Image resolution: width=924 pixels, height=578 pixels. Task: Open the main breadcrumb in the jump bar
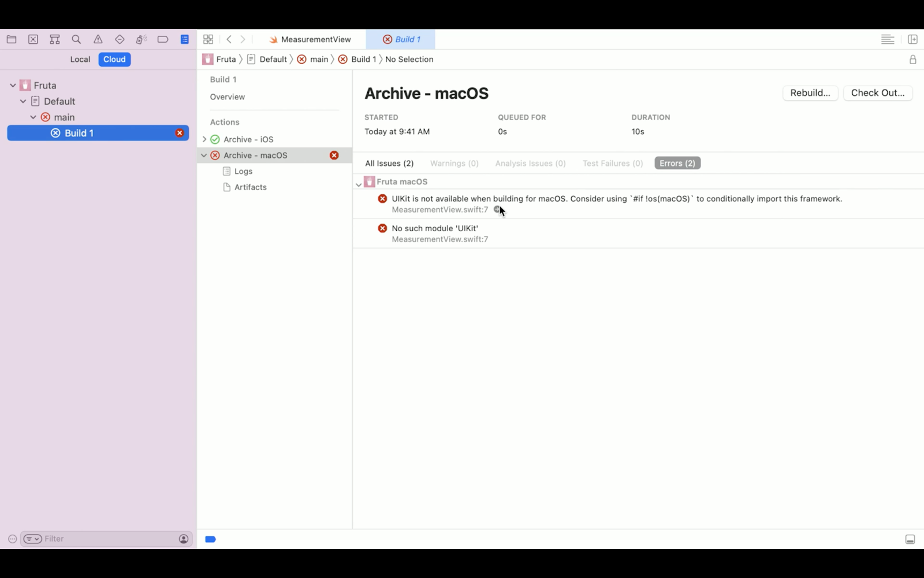[312, 60]
